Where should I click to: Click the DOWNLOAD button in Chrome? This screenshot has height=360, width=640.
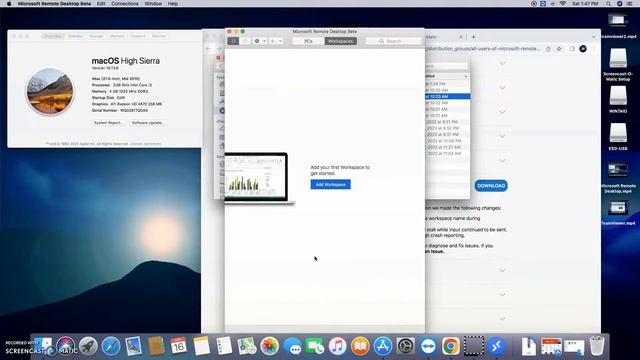(491, 186)
